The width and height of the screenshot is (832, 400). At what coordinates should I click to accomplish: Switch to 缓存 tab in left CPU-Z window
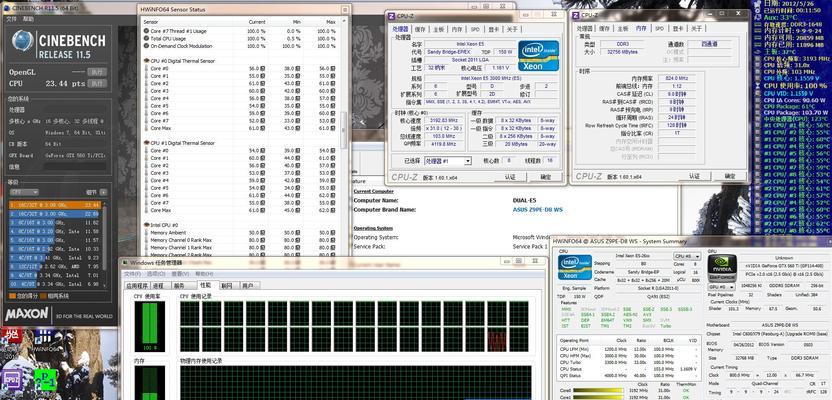coord(420,29)
